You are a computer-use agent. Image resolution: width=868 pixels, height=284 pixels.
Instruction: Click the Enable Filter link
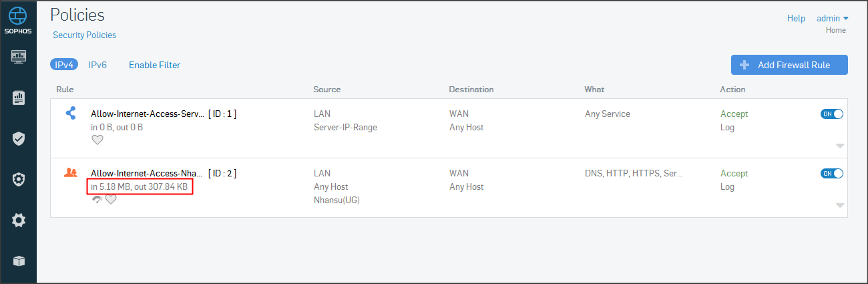[154, 65]
